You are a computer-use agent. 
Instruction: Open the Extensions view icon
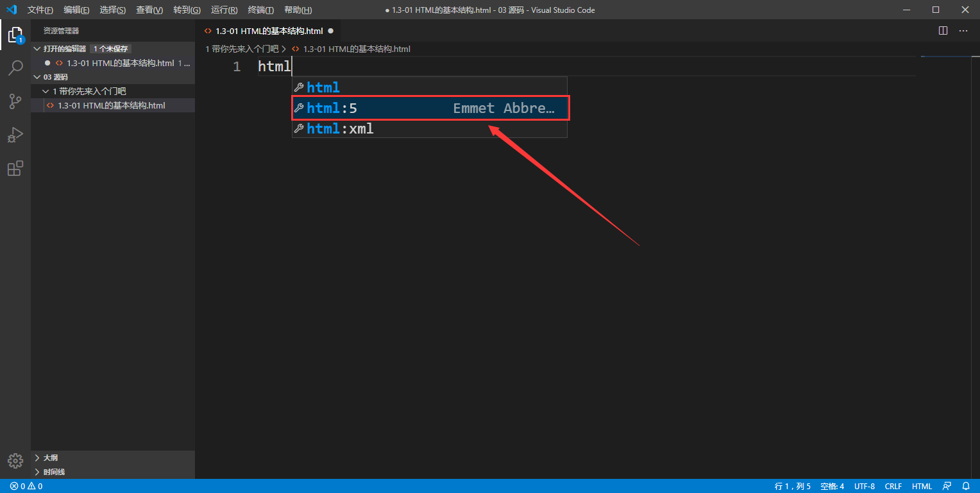click(x=15, y=168)
